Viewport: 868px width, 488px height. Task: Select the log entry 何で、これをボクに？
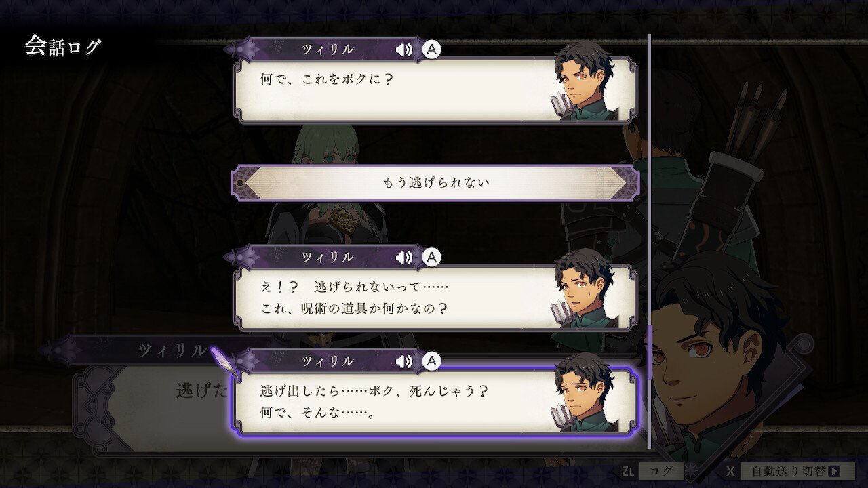tap(435, 90)
